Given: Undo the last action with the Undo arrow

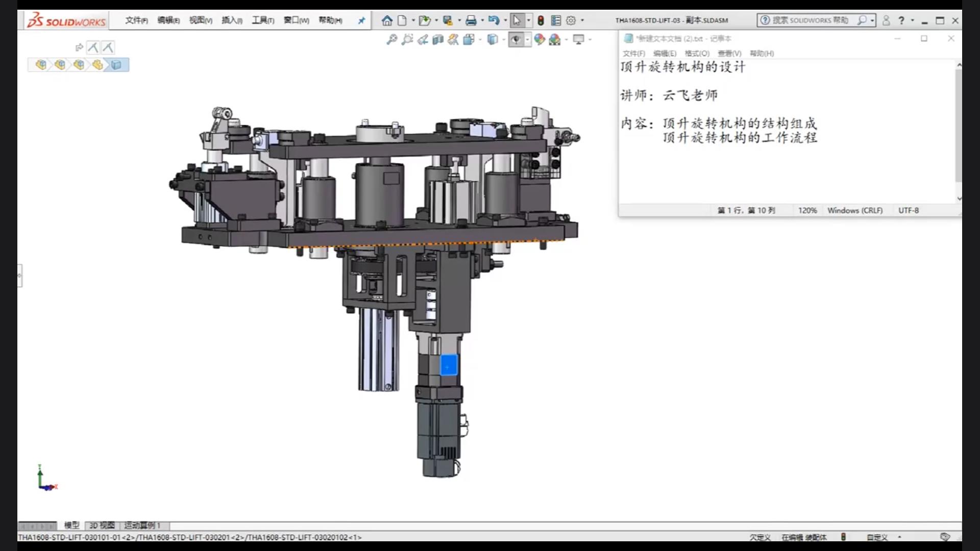Looking at the screenshot, I should click(x=494, y=20).
